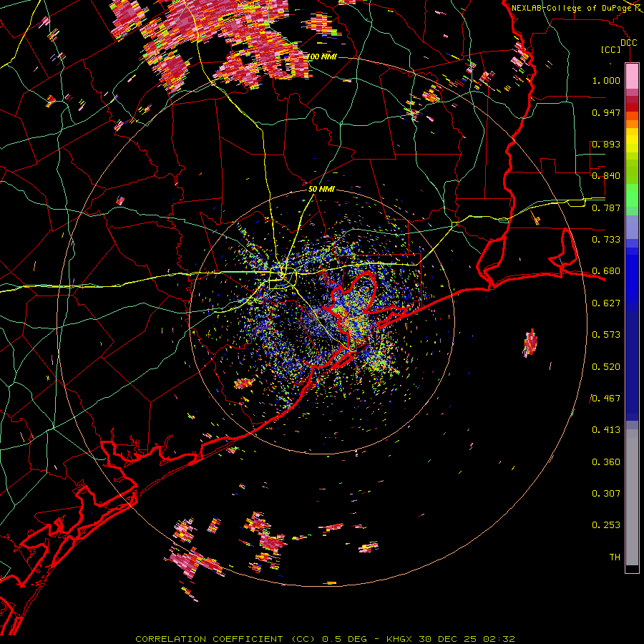Click the KHGX radar site identifier
This screenshot has width=644, height=644.
[401, 639]
